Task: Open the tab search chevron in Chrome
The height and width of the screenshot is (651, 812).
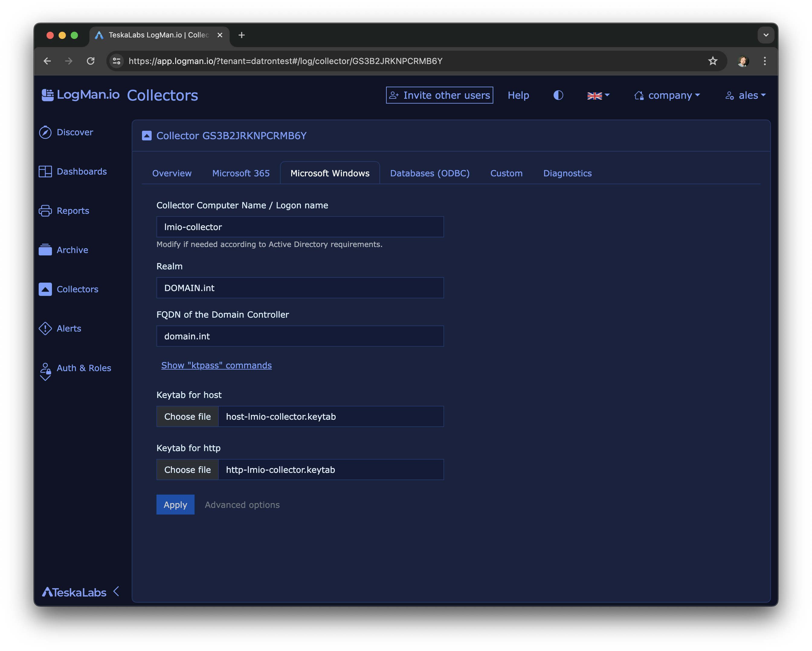Action: [766, 35]
